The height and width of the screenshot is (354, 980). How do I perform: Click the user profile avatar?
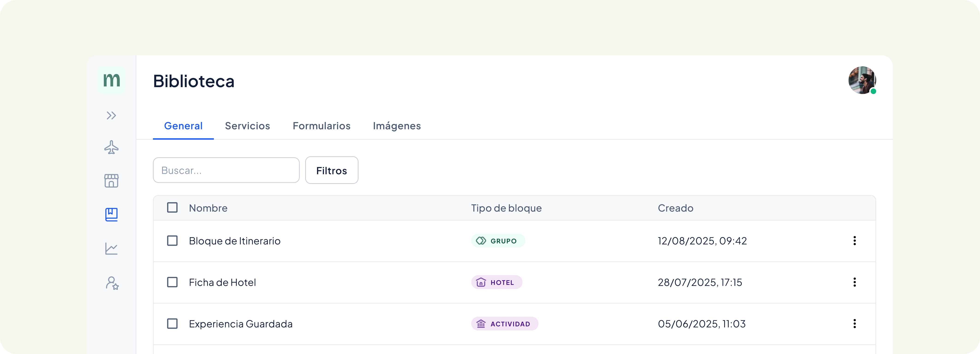[x=862, y=80]
